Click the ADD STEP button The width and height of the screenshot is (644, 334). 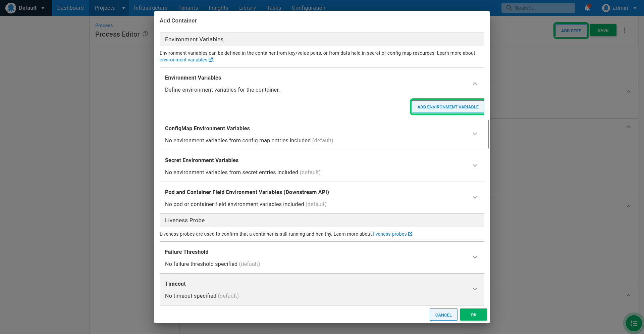[x=571, y=31]
